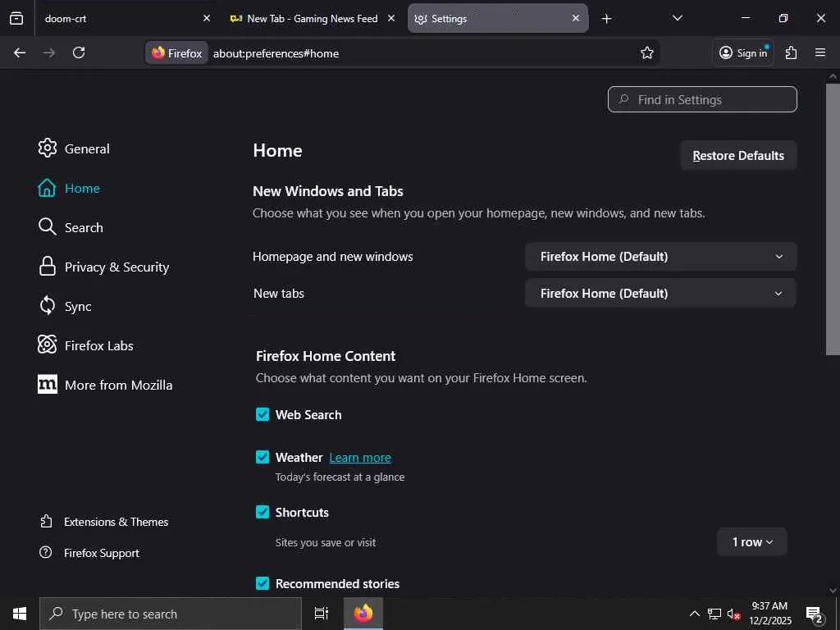Open a new tab with plus icon
840x630 pixels.
606,18
